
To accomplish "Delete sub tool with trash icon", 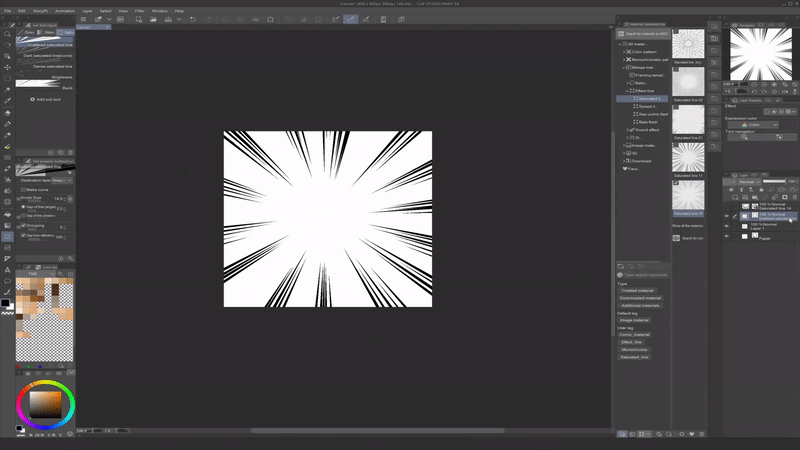I will point(70,153).
